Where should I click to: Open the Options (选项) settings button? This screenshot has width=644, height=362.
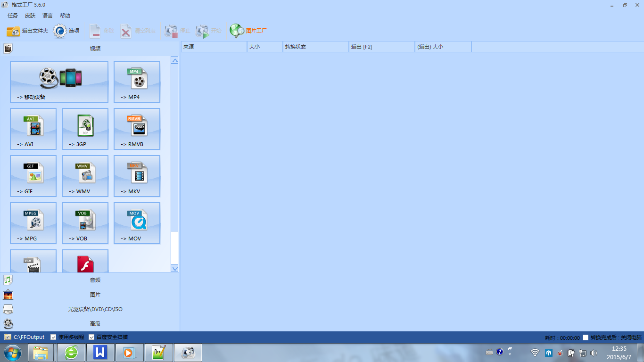tap(66, 31)
